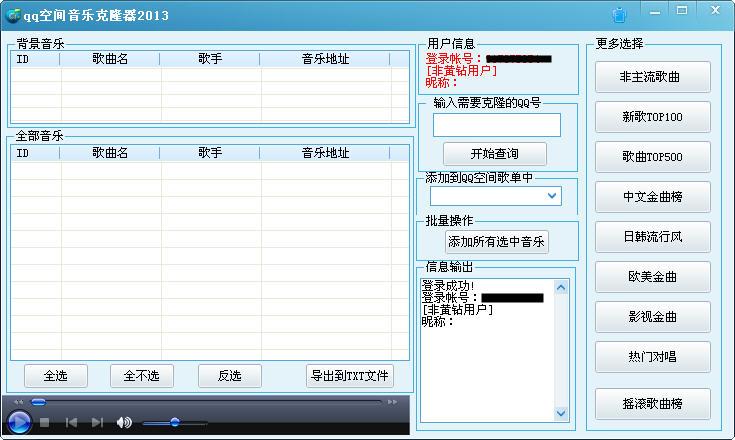Sort 背景音乐 table by 音乐地址 header
This screenshot has height=440, width=735.
pyautogui.click(x=325, y=59)
